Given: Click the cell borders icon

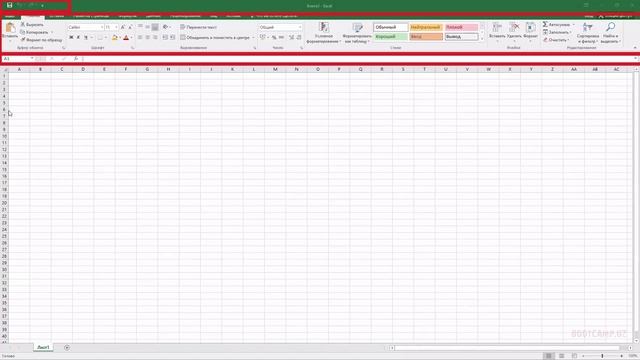Looking at the screenshot, I should click(100, 37).
